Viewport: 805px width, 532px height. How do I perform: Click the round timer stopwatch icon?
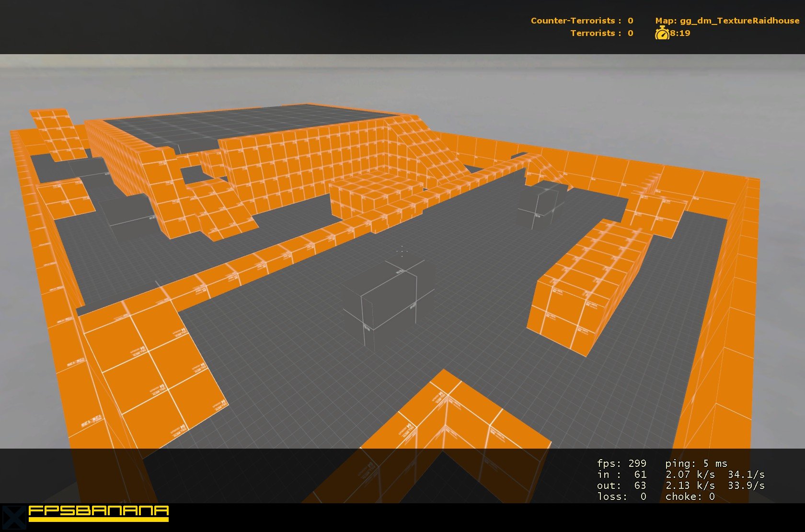(662, 33)
